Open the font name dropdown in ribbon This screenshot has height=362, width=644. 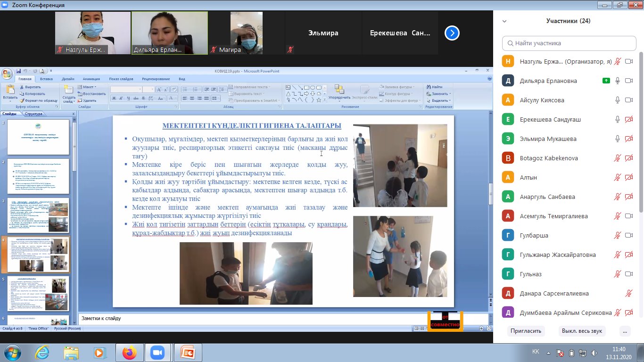click(x=140, y=90)
